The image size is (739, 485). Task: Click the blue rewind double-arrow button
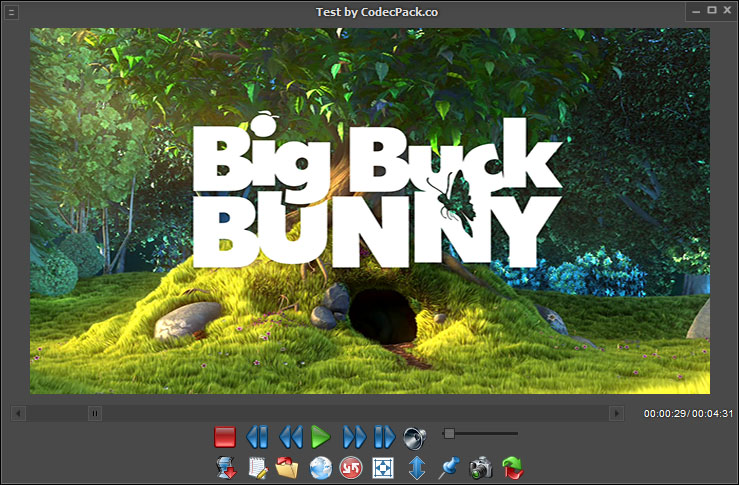tap(291, 437)
